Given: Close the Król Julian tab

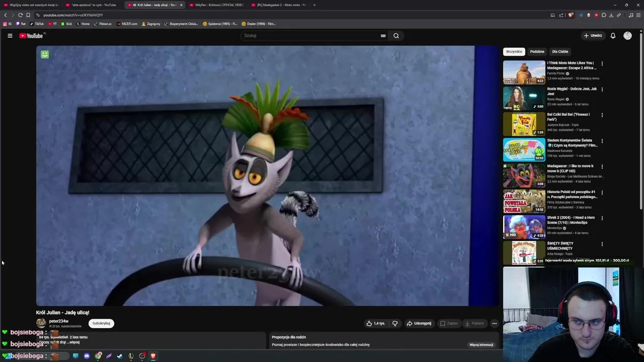Looking at the screenshot, I should pyautogui.click(x=181, y=5).
